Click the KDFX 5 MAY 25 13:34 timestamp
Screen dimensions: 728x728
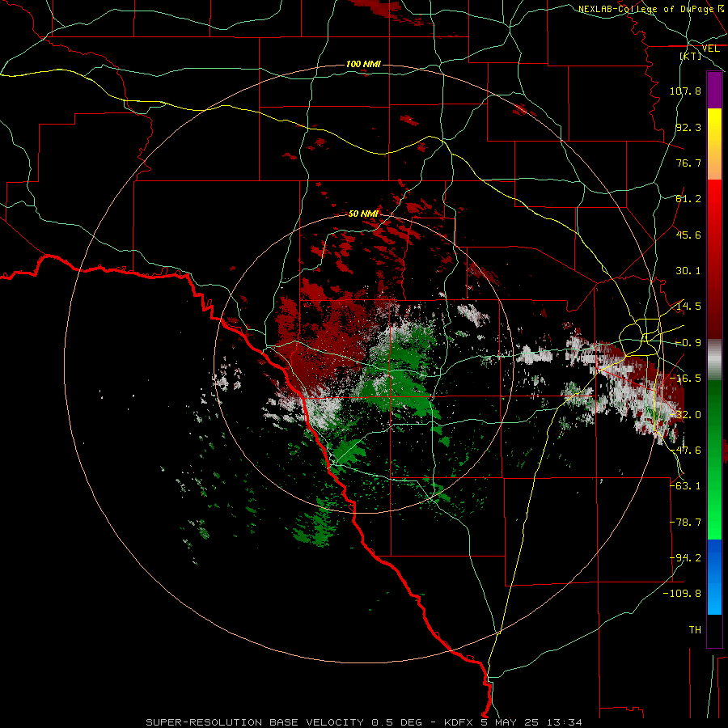click(513, 722)
